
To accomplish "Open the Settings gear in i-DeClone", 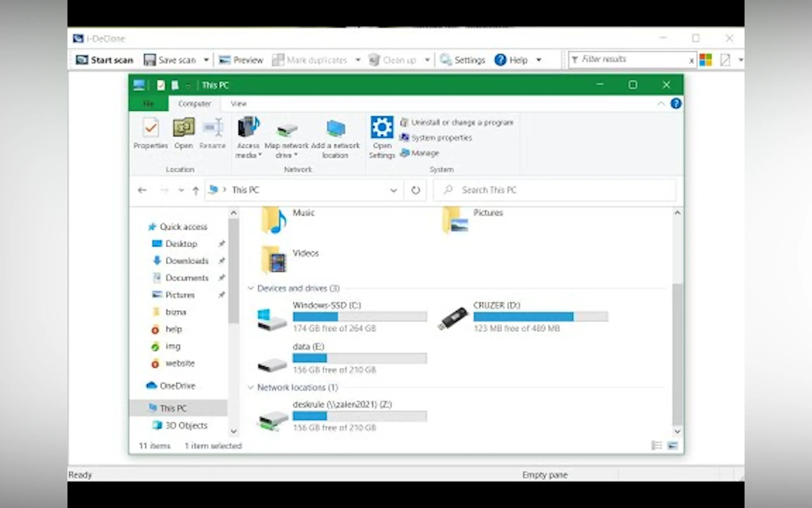I will click(x=446, y=60).
